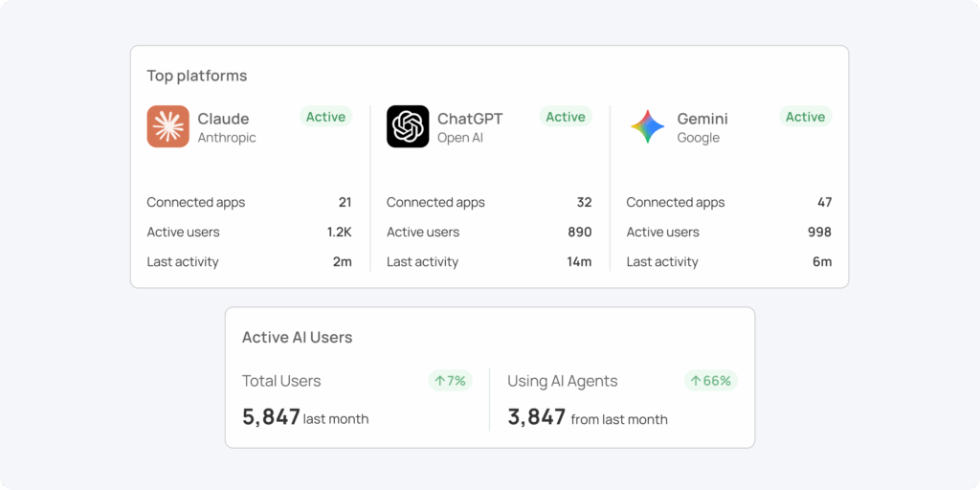Select the Total Users count 5,847
Image resolution: width=980 pixels, height=490 pixels.
272,416
